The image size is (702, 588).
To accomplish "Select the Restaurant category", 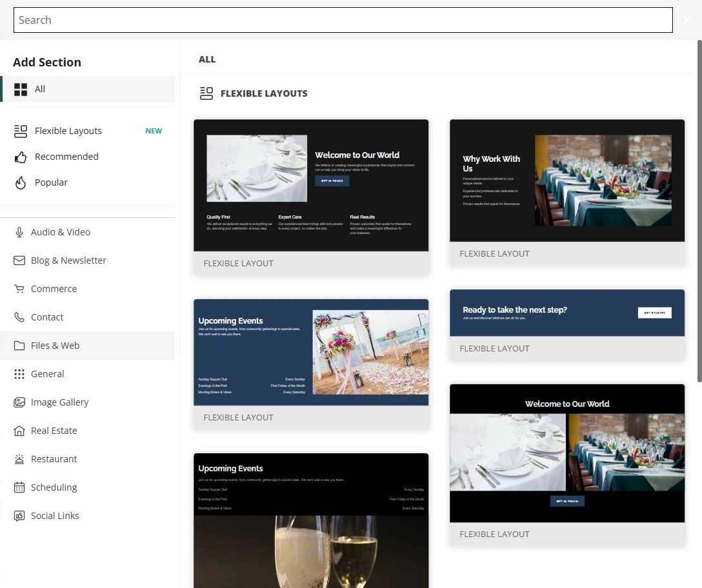I will pos(88,459).
